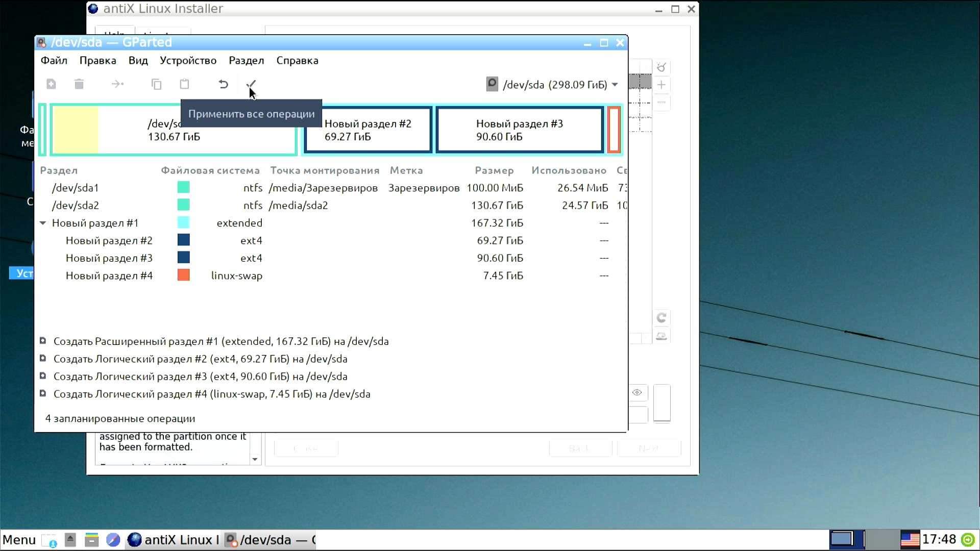The width and height of the screenshot is (980, 551).
Task: Select the pending create Логический раздел #4 operation
Action: point(212,394)
